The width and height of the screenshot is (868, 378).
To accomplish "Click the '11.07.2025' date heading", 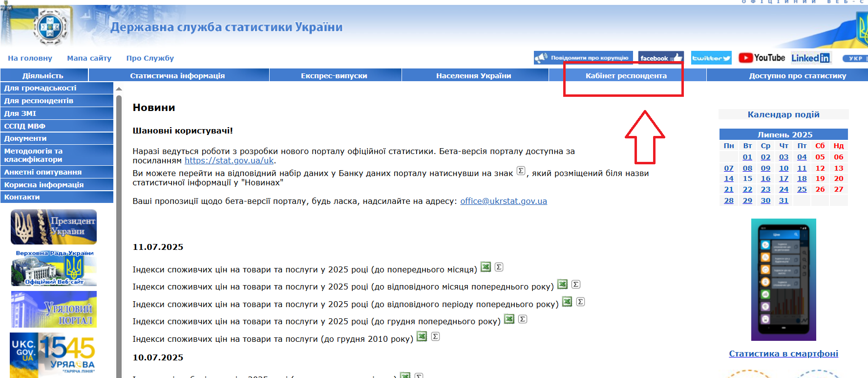I will pyautogui.click(x=158, y=247).
